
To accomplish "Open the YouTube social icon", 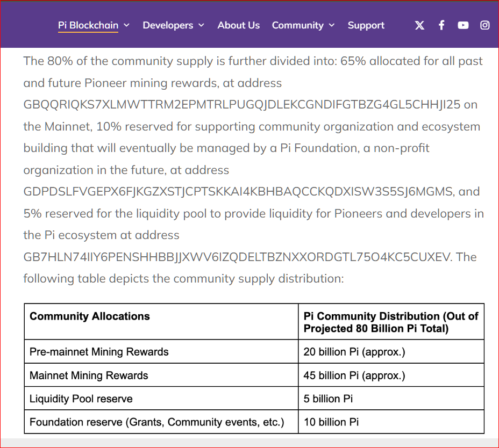I will pos(463,25).
